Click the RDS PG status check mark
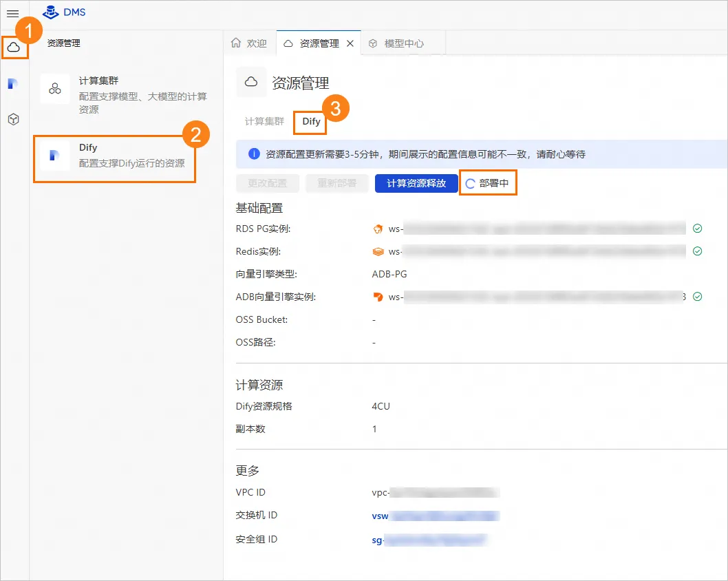 click(x=697, y=228)
